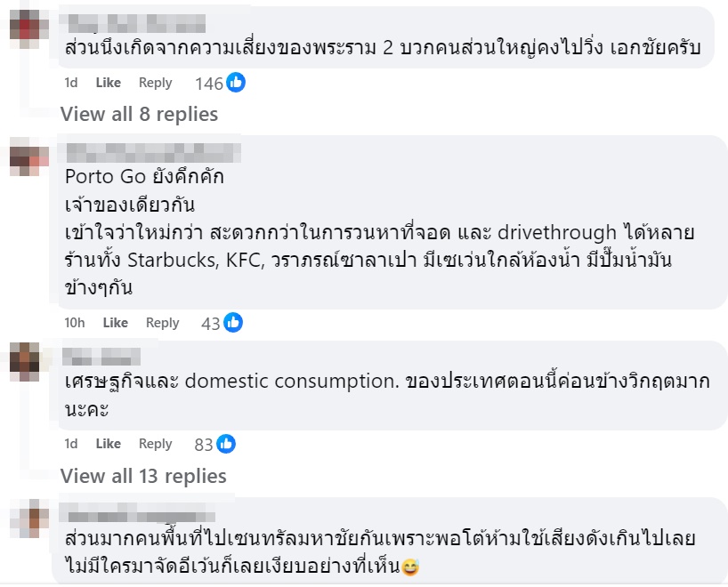Reply to the Porto Go comment
Screen dimensions: 728x587
point(162,323)
